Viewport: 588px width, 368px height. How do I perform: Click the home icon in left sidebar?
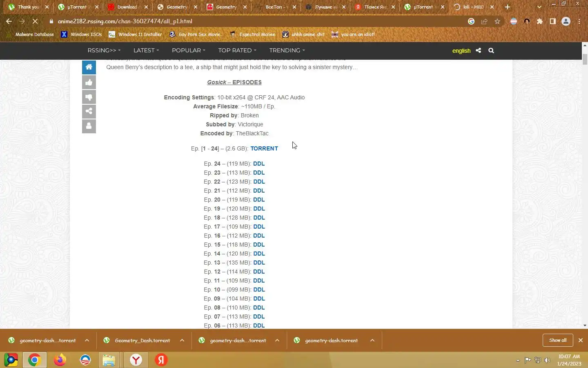(89, 67)
